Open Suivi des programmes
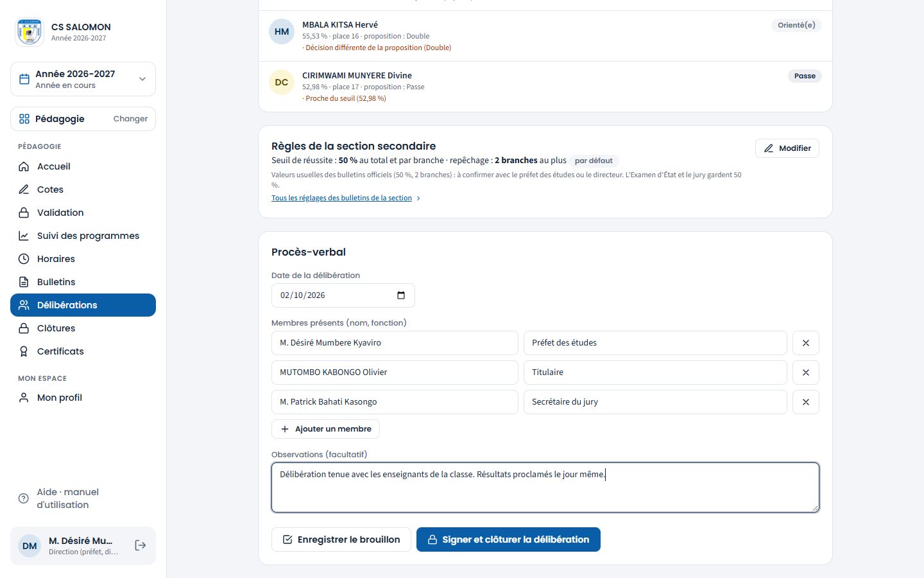 pyautogui.click(x=83, y=236)
